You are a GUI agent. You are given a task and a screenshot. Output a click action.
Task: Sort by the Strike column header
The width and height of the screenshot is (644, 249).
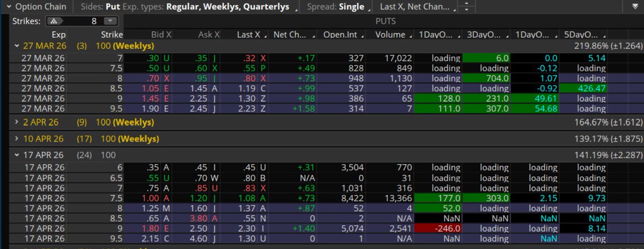click(x=111, y=34)
